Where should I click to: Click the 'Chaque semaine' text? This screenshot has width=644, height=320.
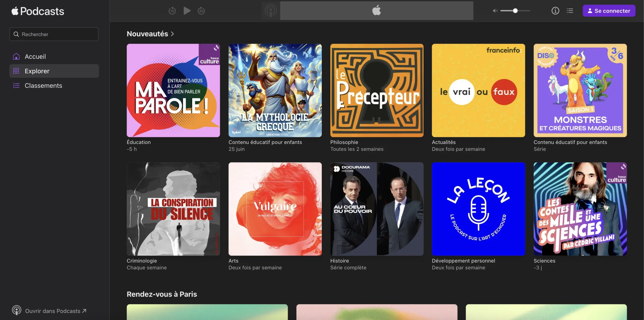point(147,268)
